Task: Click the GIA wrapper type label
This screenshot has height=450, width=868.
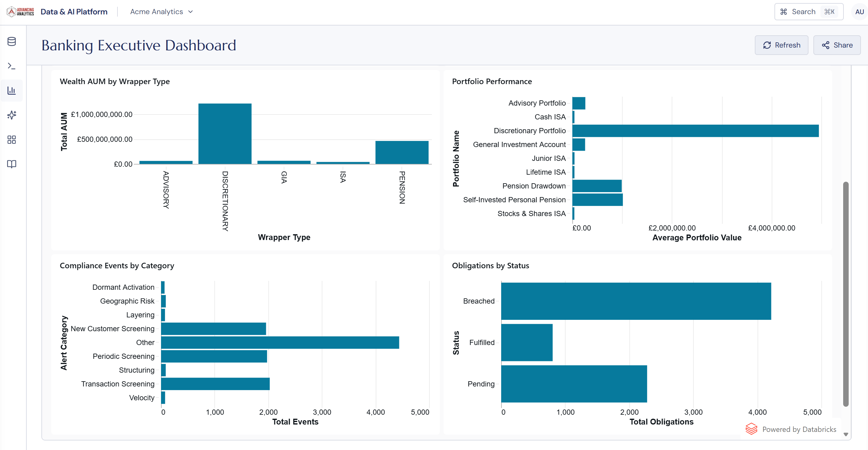Action: [x=284, y=177]
